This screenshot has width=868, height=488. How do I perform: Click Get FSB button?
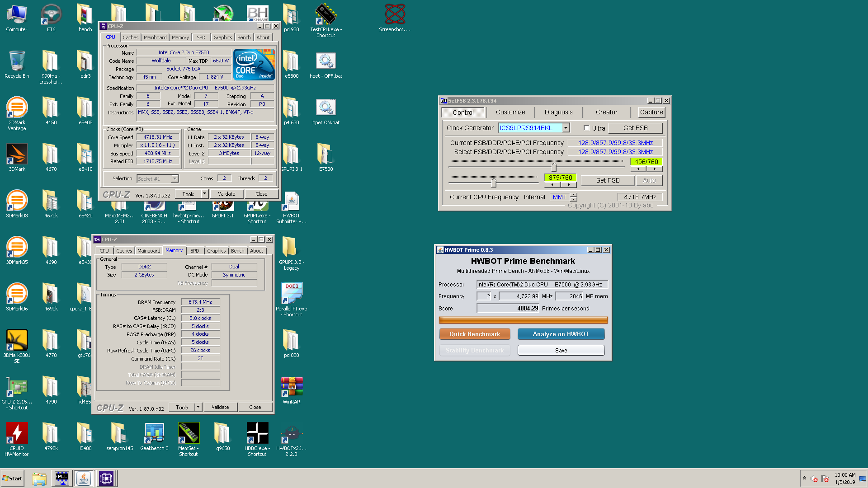(x=635, y=128)
